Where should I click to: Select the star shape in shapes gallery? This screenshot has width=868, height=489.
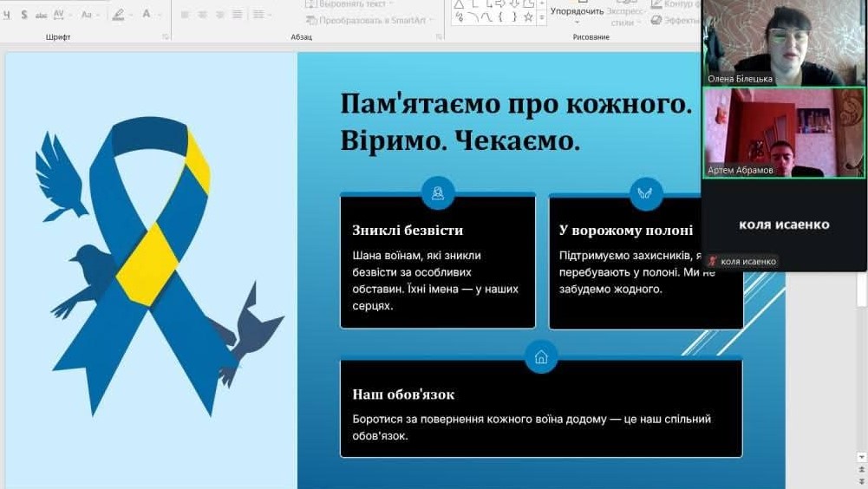pyautogui.click(x=528, y=17)
